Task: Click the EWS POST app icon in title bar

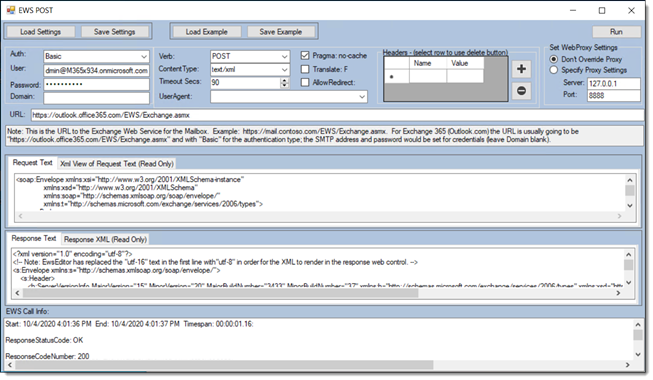Action: point(10,10)
